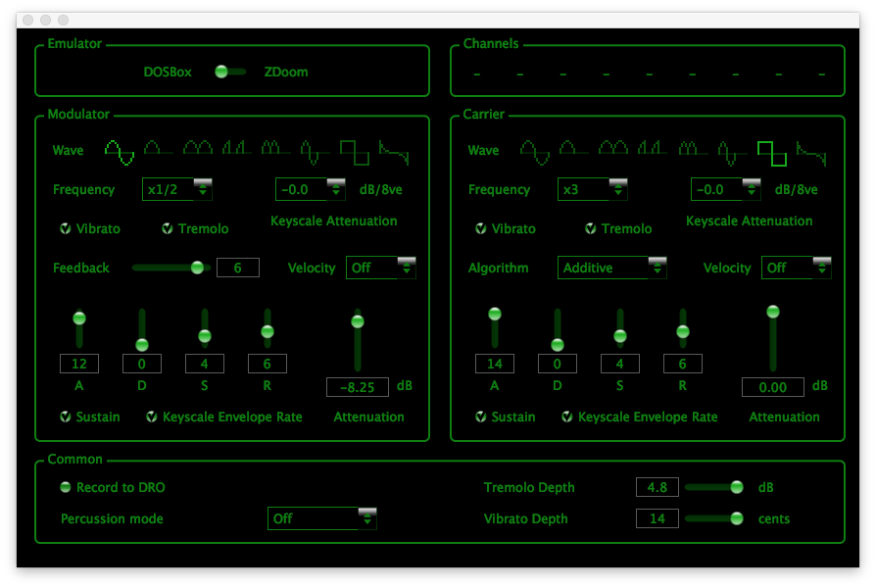
Task: Pick the Modulator's absolute-sine waveform
Action: [198, 151]
